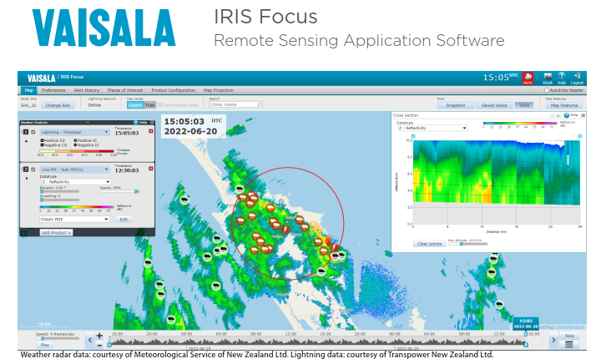The height and width of the screenshot is (364, 601).
Task: Toggle visibility of Live PPI layer
Action: pos(33,169)
